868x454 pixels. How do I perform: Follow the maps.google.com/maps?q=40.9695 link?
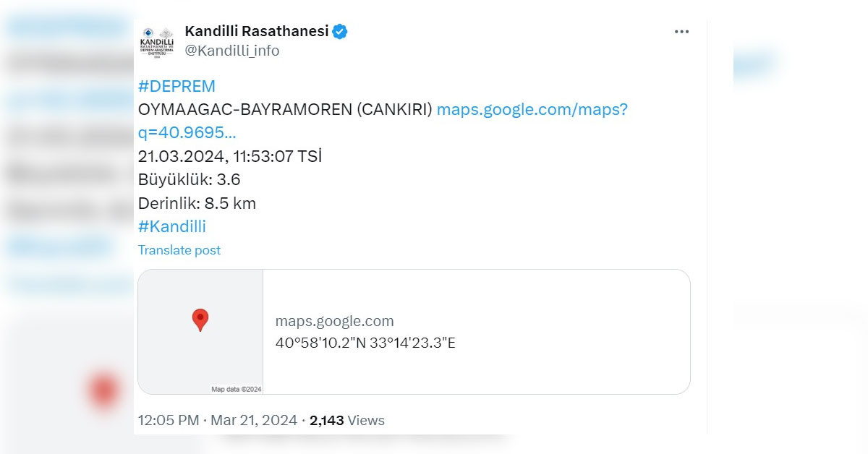click(x=383, y=121)
